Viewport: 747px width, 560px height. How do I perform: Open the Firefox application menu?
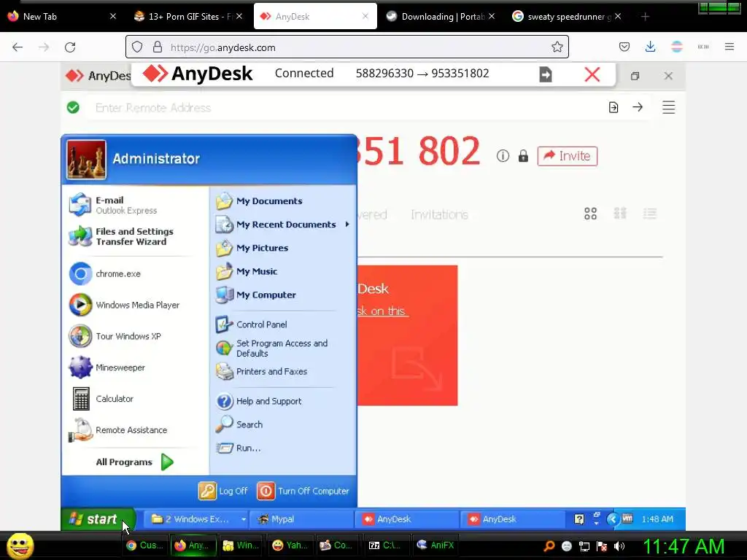[729, 47]
